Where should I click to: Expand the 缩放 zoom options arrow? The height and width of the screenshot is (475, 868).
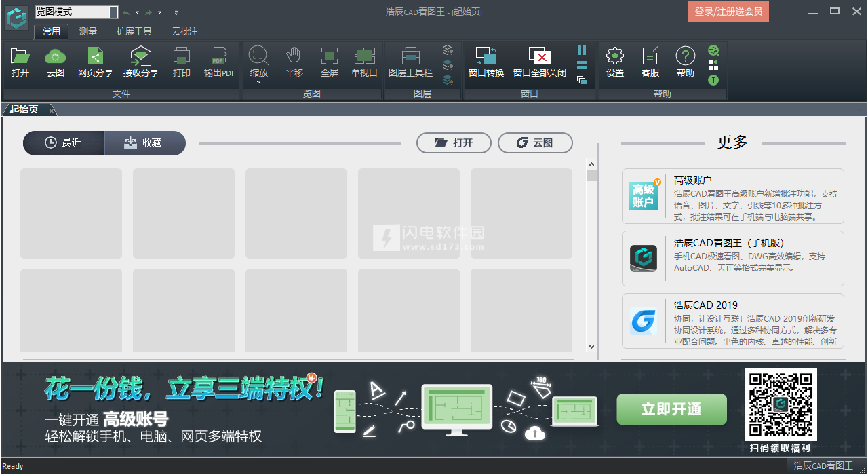pos(259,83)
